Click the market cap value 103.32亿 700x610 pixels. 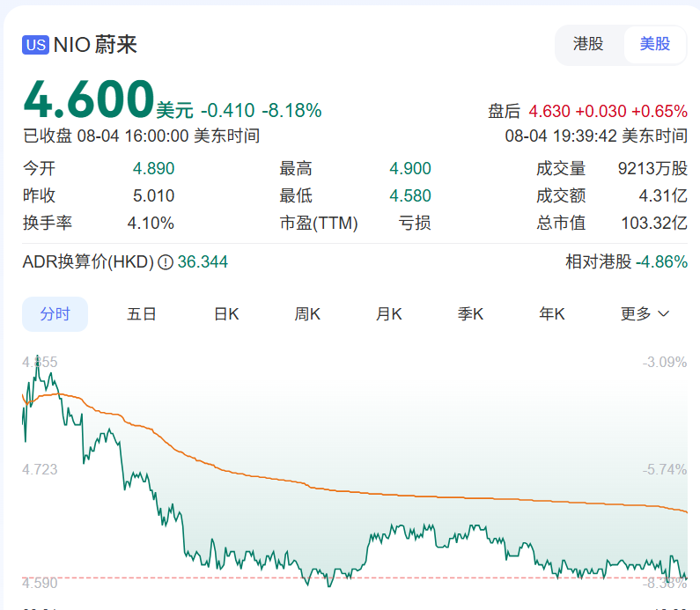tap(654, 223)
